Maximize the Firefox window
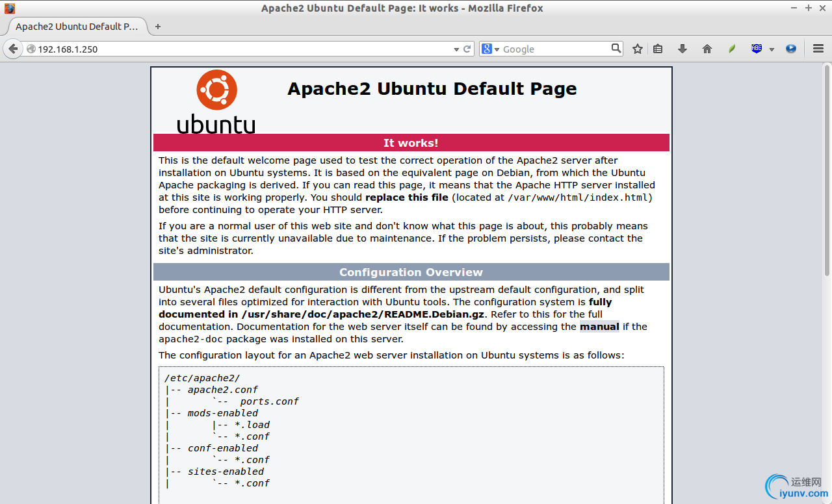 pos(809,8)
